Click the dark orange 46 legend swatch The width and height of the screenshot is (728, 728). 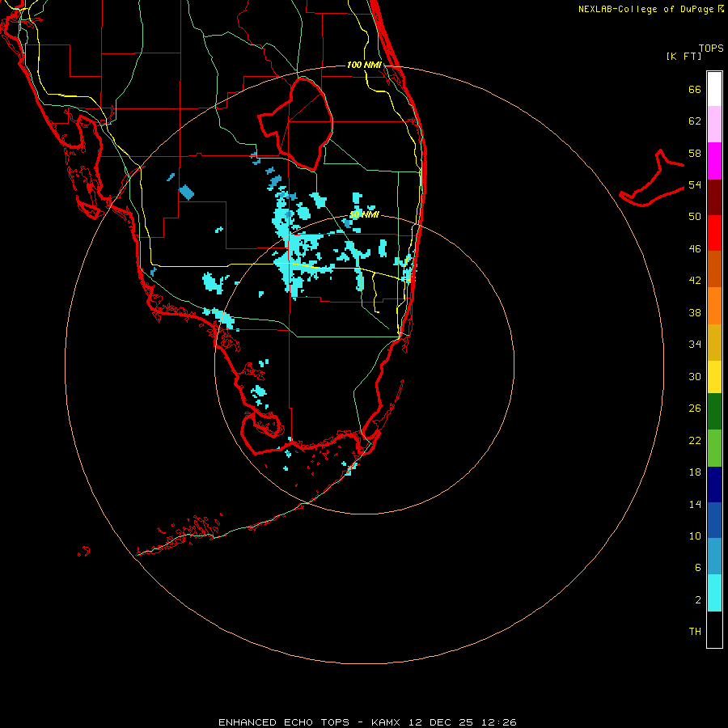(x=714, y=269)
